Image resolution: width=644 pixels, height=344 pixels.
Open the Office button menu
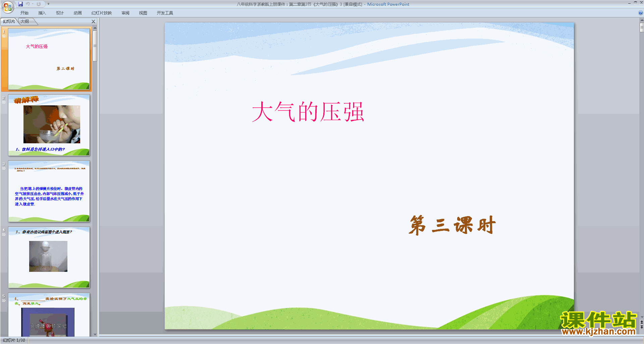7,7
